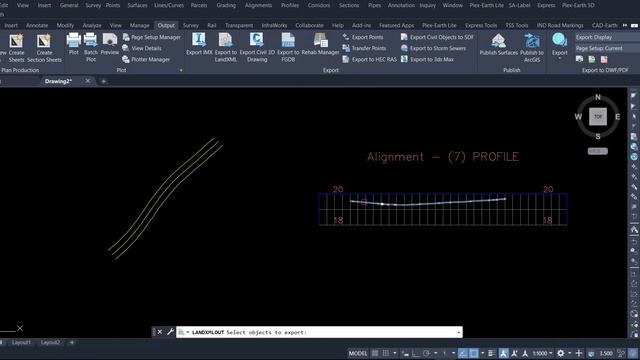Viewport: 640px width, 360px height.
Task: Open the Surfaces menu
Action: [x=138, y=5]
